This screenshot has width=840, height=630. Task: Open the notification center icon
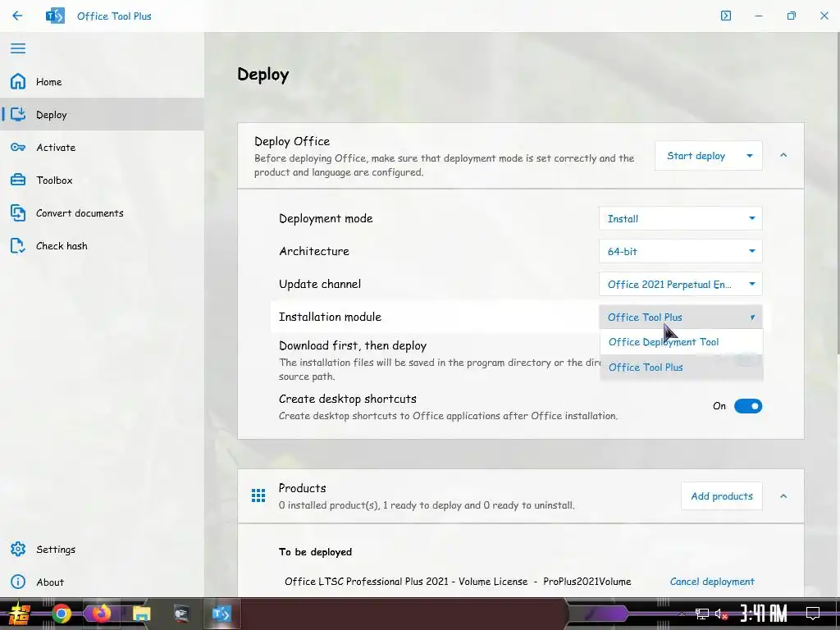[813, 614]
